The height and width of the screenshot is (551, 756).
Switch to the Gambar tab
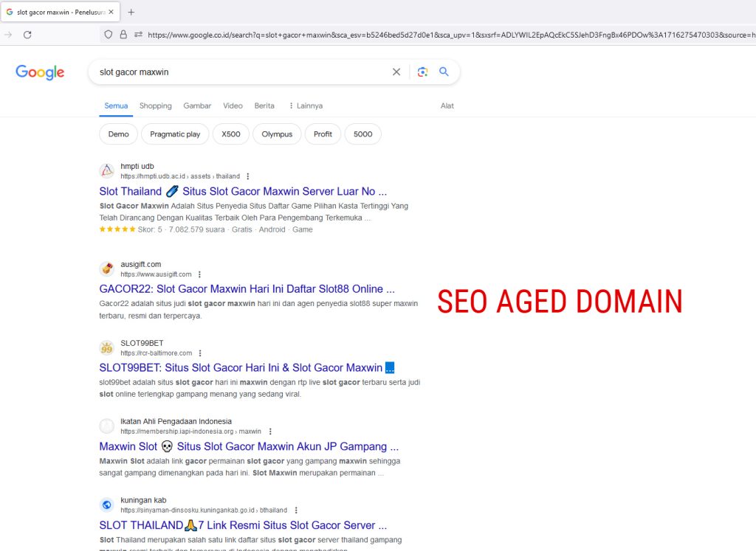tap(197, 105)
